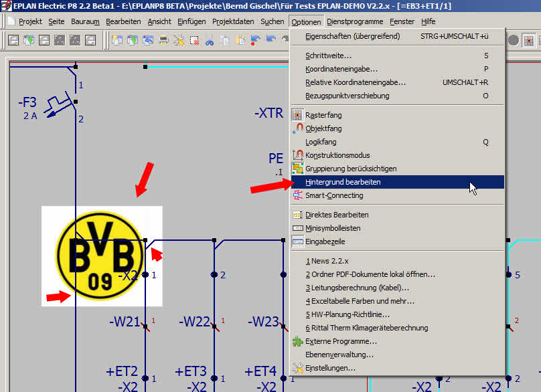The height and width of the screenshot is (392, 541).
Task: Open the Projektdaten menu
Action: pyautogui.click(x=233, y=21)
